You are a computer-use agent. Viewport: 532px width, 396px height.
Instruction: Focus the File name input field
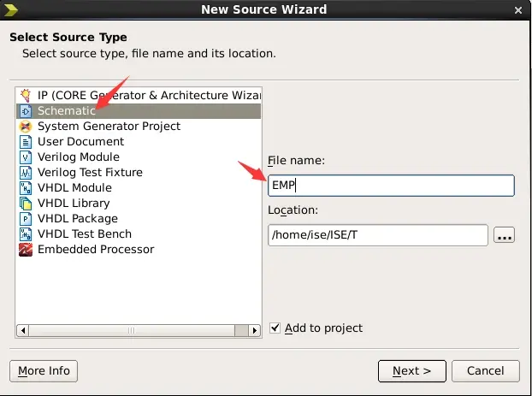click(x=391, y=186)
